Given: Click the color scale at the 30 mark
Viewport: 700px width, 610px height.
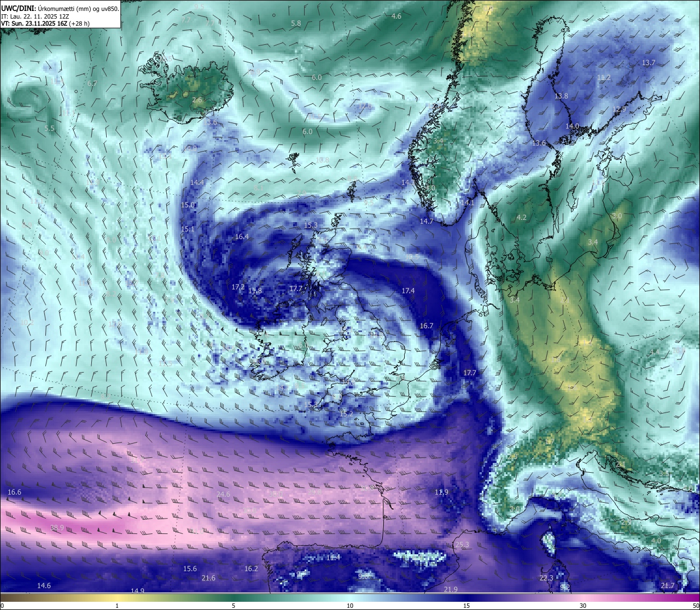Looking at the screenshot, I should [x=583, y=597].
